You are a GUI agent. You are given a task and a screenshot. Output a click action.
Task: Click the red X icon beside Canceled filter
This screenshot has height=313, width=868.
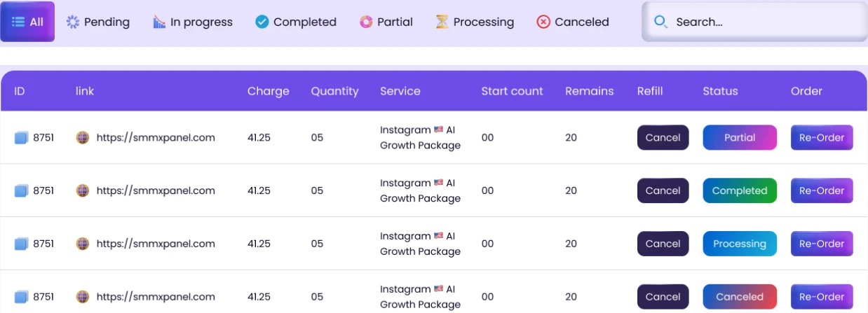pyautogui.click(x=543, y=22)
